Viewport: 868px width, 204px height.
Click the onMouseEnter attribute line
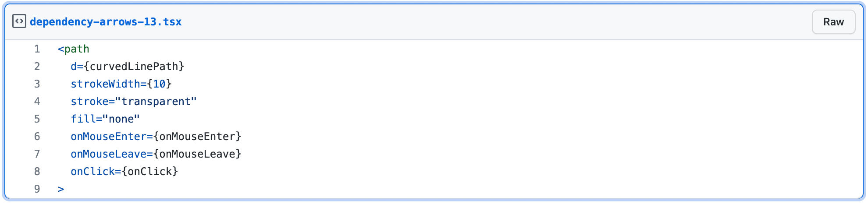coord(156,137)
